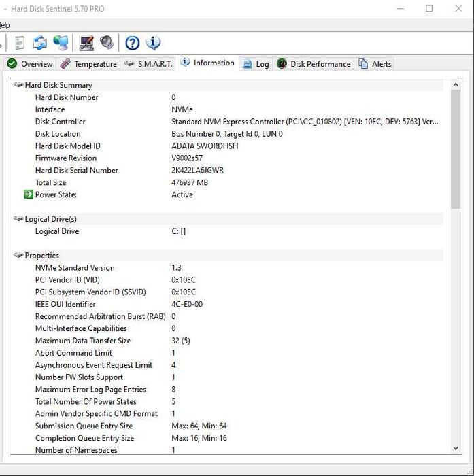The height and width of the screenshot is (476, 474).
Task: Click the Number FW Slots Support label
Action: point(79,377)
